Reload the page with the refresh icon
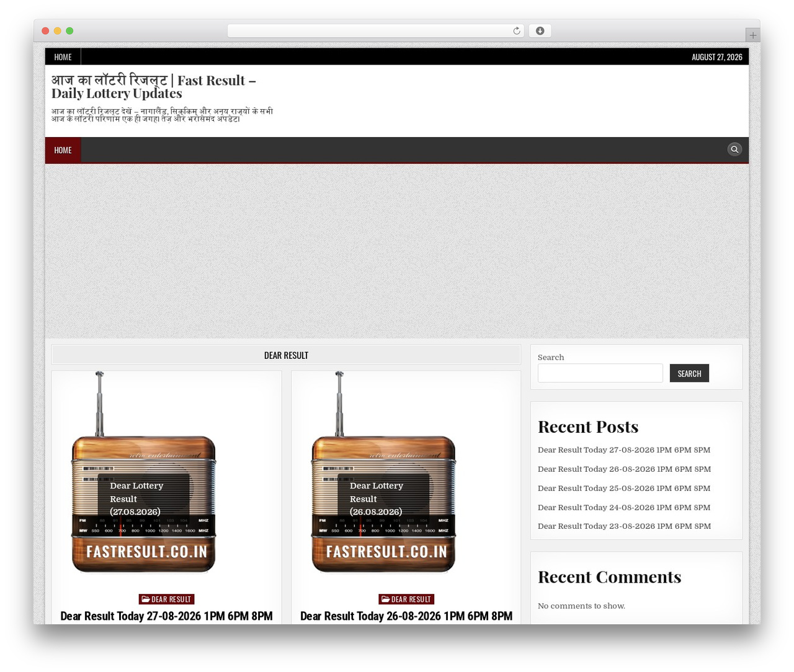 click(x=517, y=31)
